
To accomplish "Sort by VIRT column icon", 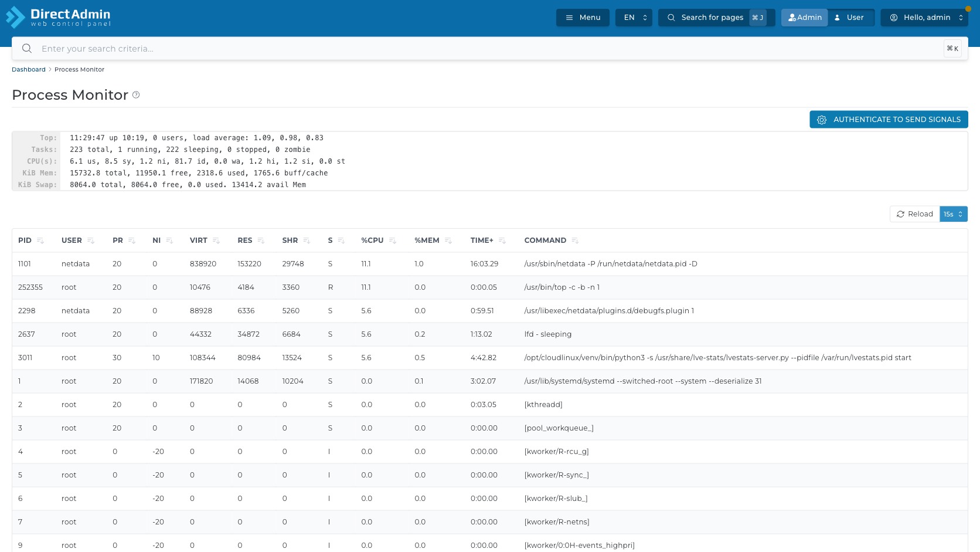I will (216, 241).
